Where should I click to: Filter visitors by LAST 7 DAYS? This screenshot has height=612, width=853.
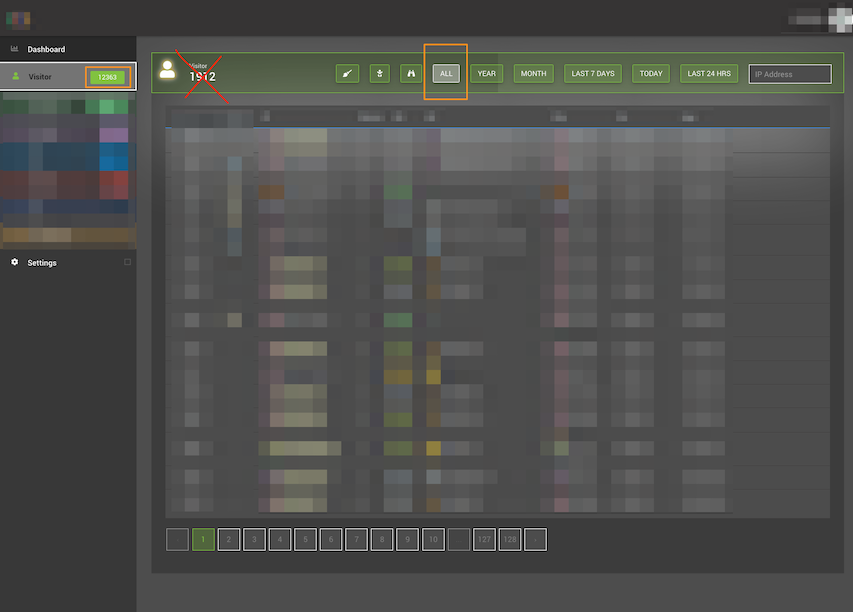592,73
